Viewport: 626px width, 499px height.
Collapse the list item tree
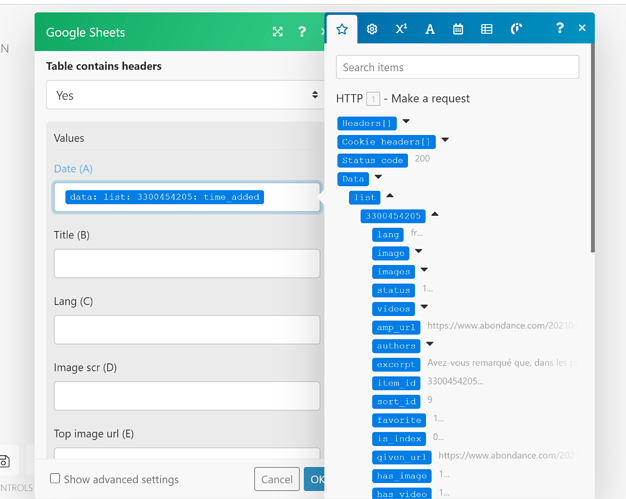390,197
